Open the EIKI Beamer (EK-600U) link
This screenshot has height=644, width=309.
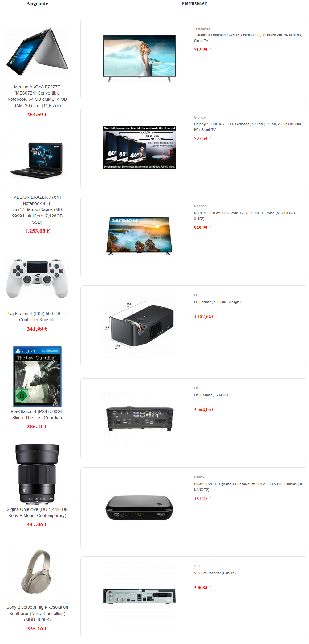[x=211, y=395]
